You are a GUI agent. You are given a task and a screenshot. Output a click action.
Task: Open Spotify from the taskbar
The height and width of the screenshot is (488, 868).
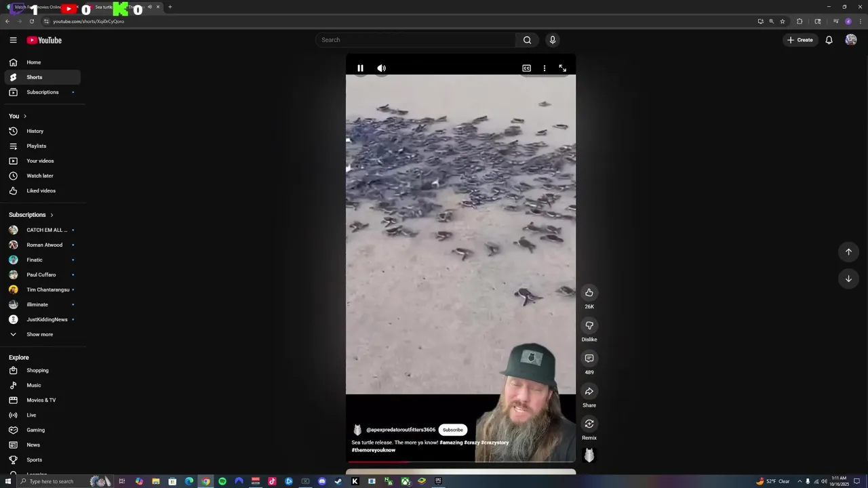(222, 481)
